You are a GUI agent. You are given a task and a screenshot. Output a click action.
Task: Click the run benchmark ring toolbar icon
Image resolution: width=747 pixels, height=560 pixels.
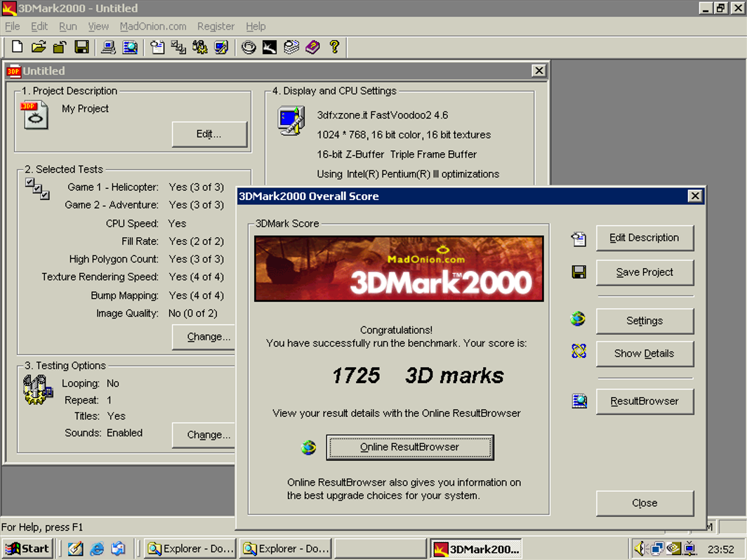(249, 46)
